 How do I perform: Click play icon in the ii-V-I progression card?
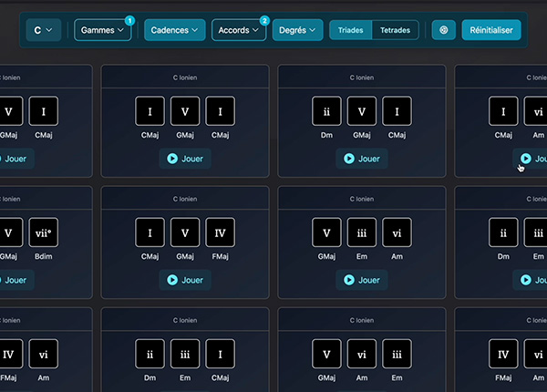click(x=348, y=159)
